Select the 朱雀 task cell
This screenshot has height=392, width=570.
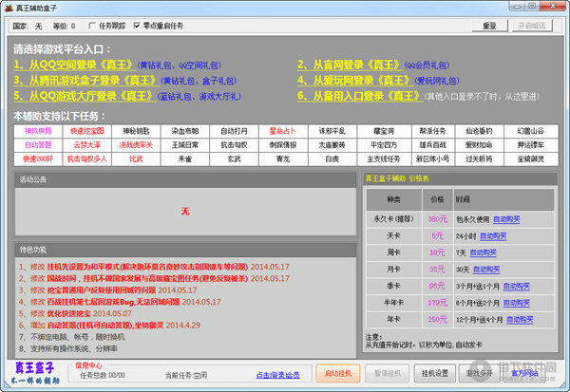[x=185, y=159]
